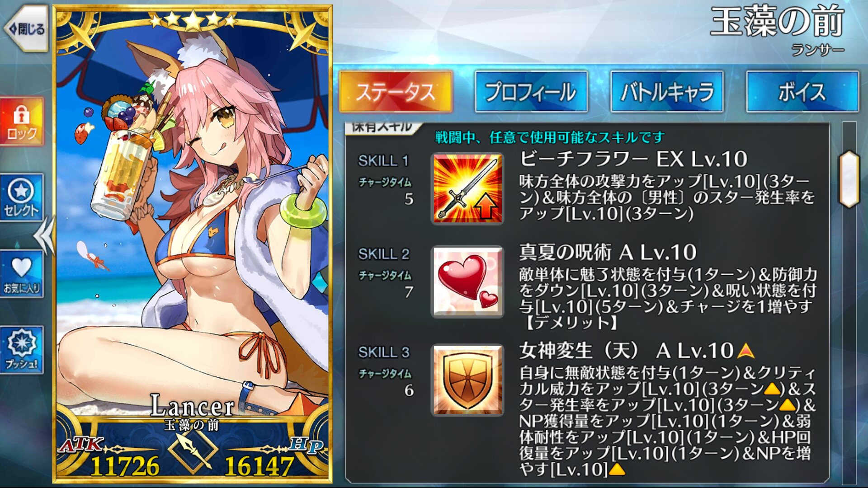Click the 真夏の呪術 heart skill icon
This screenshot has width=868, height=488.
tap(467, 282)
